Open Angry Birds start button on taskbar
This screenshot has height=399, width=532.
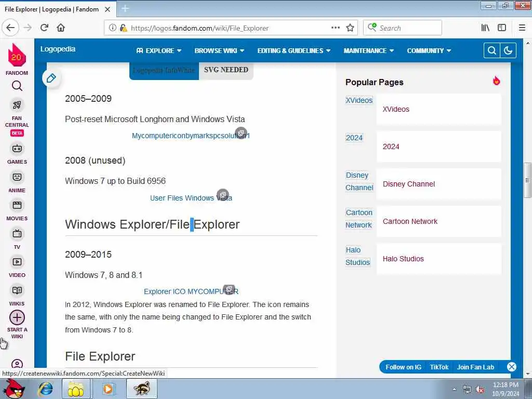[x=14, y=389]
